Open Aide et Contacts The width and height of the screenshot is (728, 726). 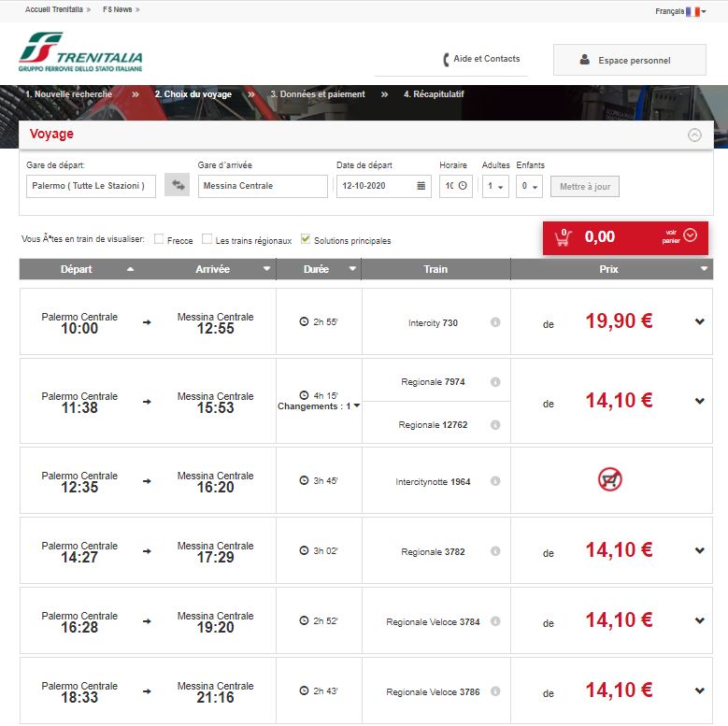pyautogui.click(x=487, y=59)
